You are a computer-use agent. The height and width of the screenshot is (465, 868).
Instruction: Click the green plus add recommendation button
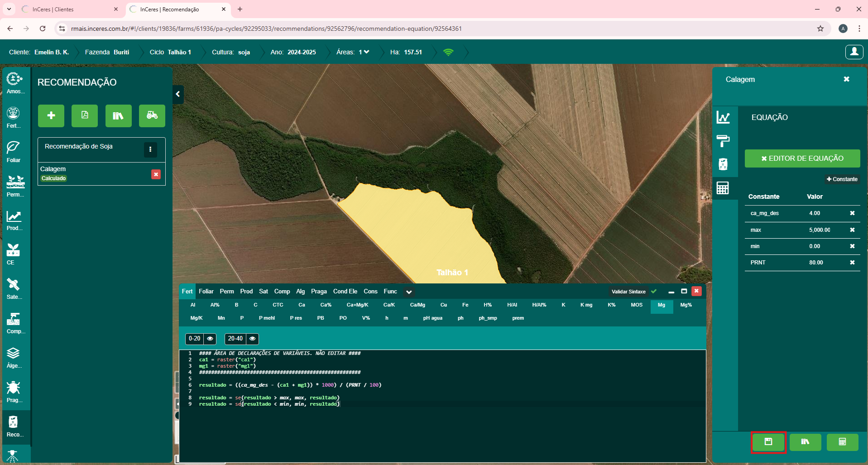pos(51,115)
